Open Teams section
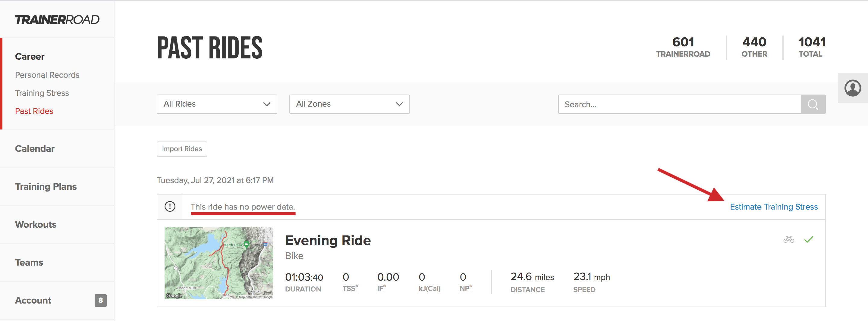868x321 pixels. 29,262
